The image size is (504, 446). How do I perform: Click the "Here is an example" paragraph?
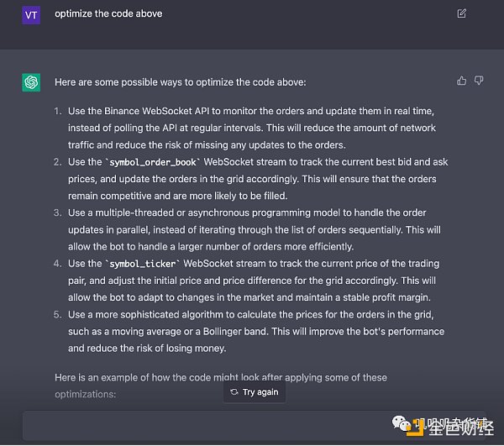(220, 378)
